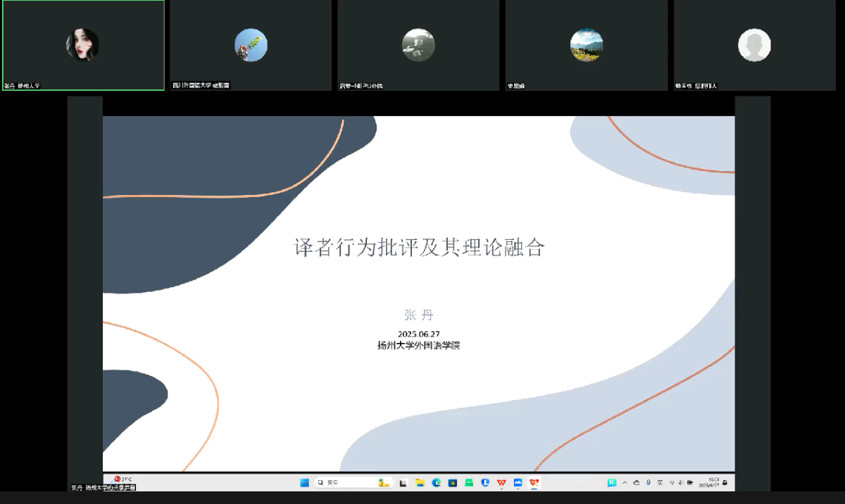The height and width of the screenshot is (504, 845).
Task: Expand the system tray hidden icons chevron
Action: pyautogui.click(x=624, y=483)
